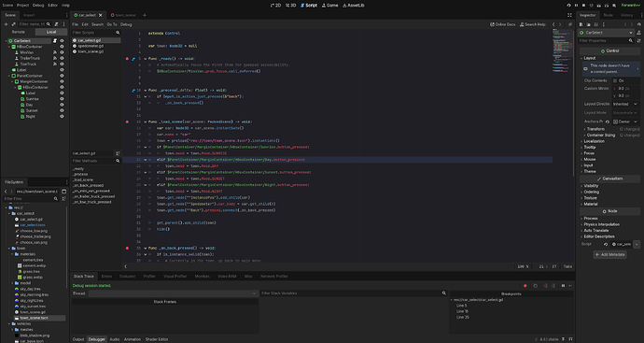Open the Debug menu in the top bar
Screen dimensions: 644x343
coord(38,6)
